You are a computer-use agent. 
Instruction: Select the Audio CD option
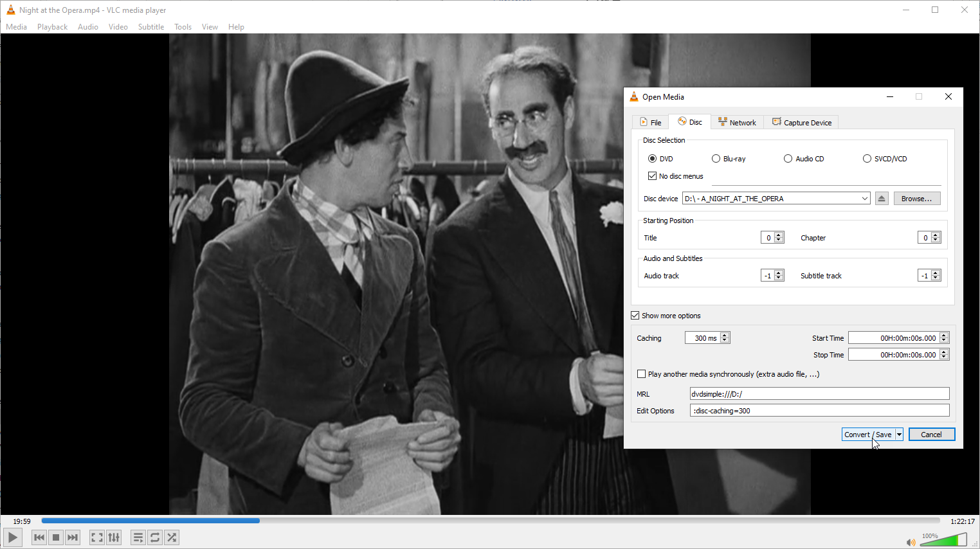click(x=788, y=159)
